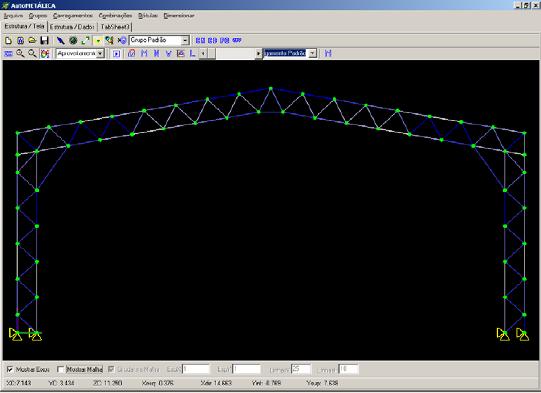541x393 pixels.
Task: Expand the Grupo Padrão dropdown
Action: point(185,40)
